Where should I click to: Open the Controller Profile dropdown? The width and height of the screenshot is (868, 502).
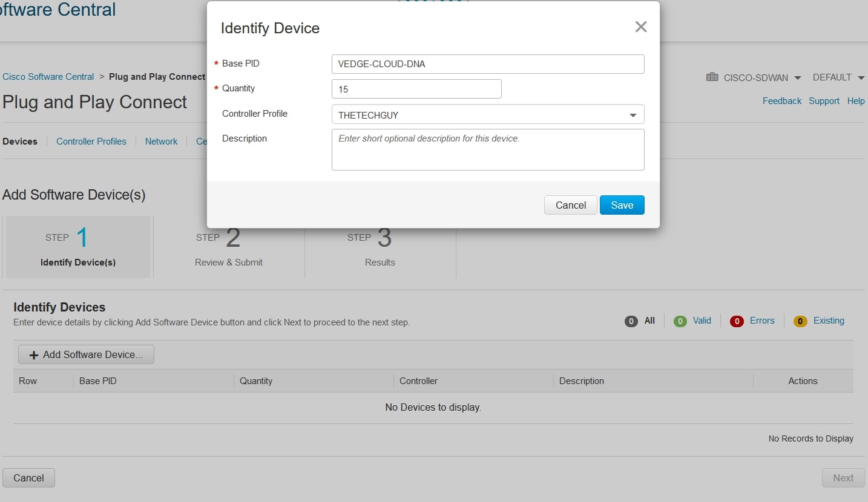(x=488, y=114)
